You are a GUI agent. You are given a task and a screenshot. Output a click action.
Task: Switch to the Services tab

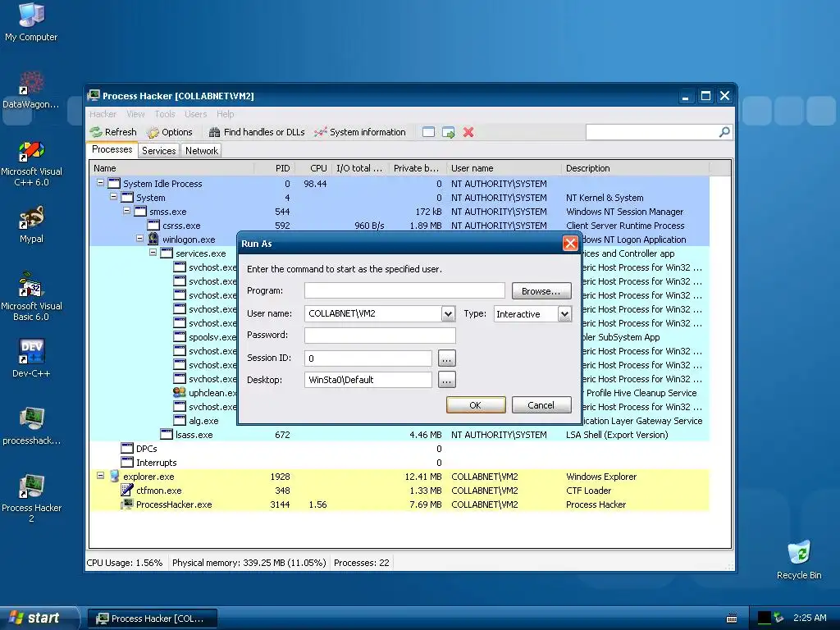[159, 151]
